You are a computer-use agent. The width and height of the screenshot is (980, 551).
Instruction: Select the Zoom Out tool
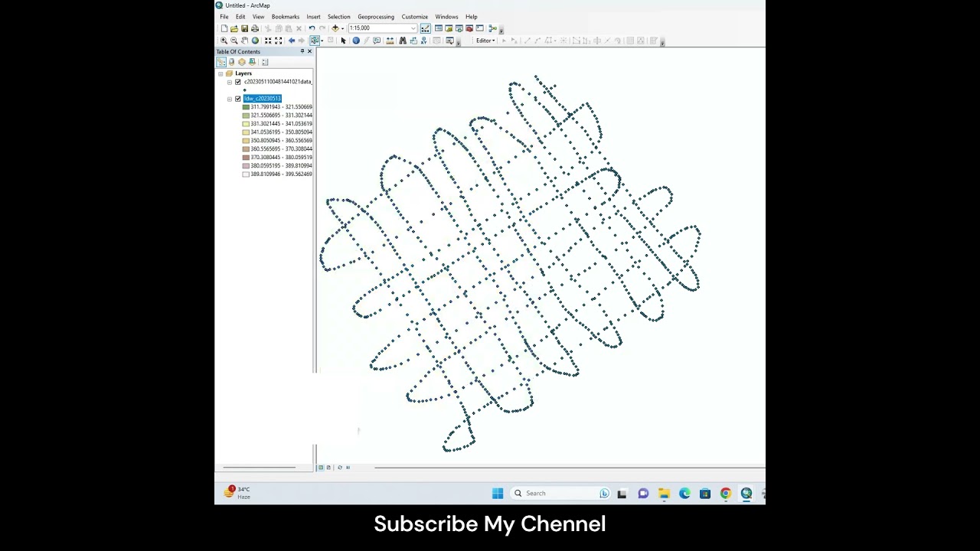click(x=234, y=41)
